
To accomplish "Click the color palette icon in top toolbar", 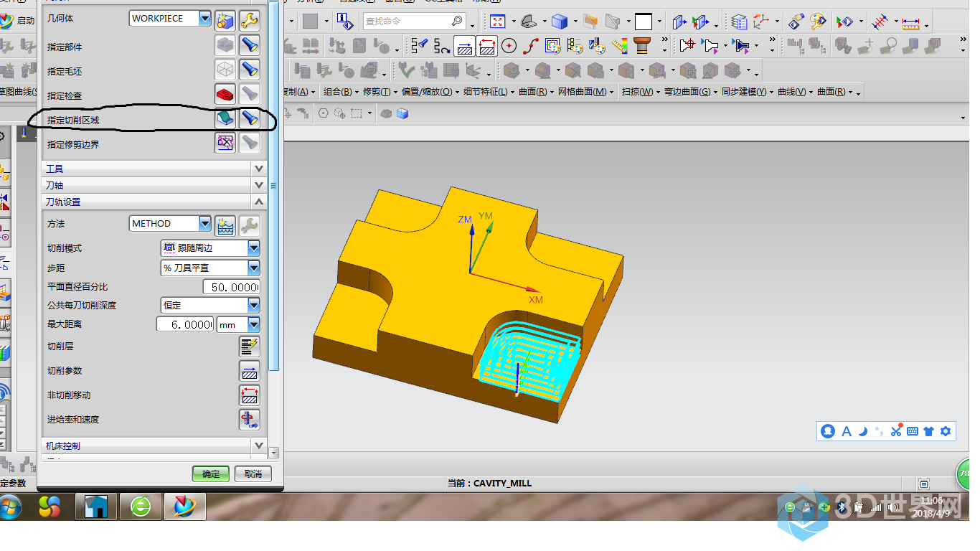I will pos(817,22).
